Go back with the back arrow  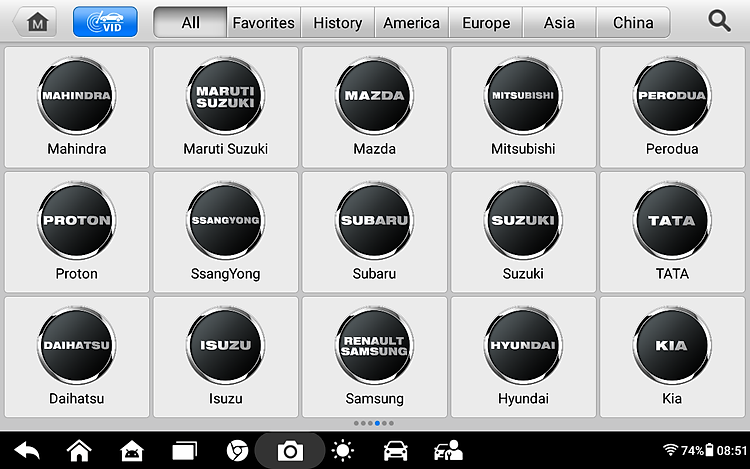(x=27, y=450)
